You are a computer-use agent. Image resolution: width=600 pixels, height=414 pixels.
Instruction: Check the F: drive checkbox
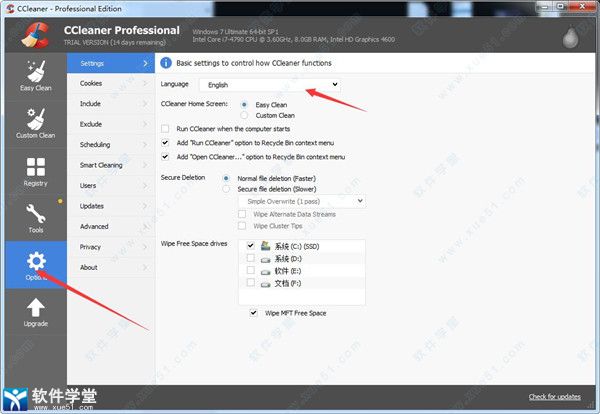click(250, 283)
